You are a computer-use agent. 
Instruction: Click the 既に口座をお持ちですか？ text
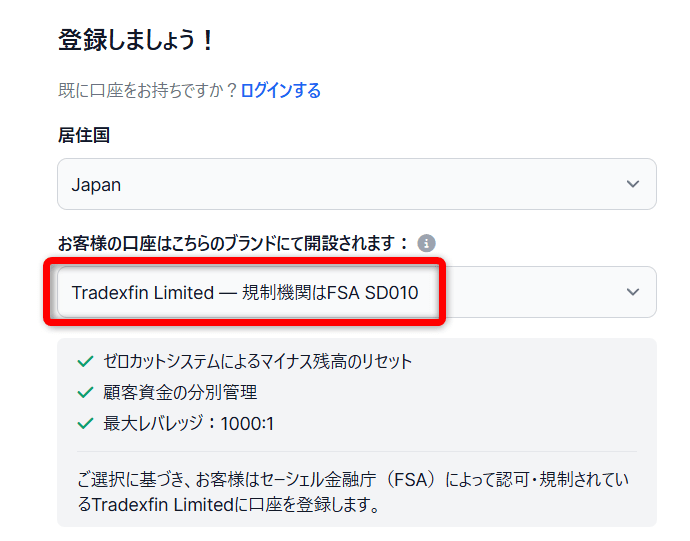coord(148,91)
